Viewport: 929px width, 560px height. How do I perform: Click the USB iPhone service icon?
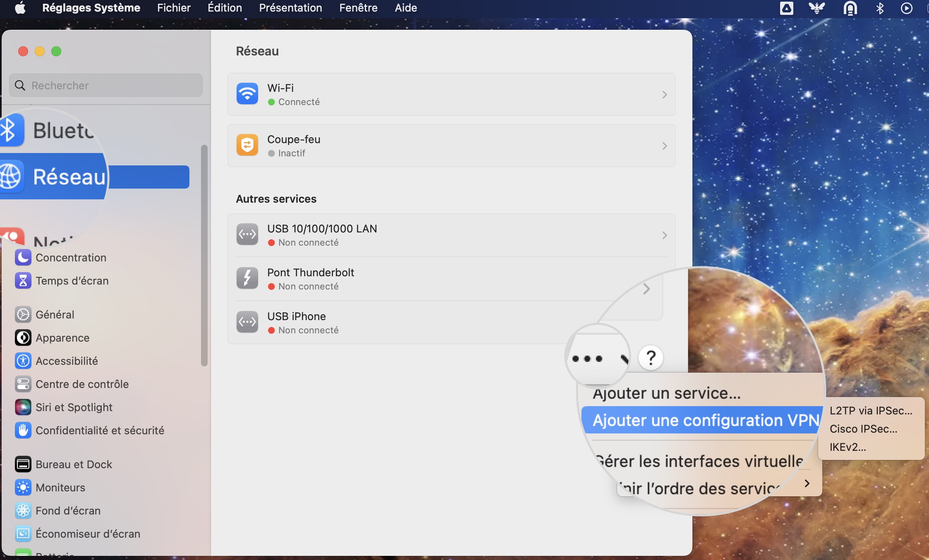pos(247,322)
